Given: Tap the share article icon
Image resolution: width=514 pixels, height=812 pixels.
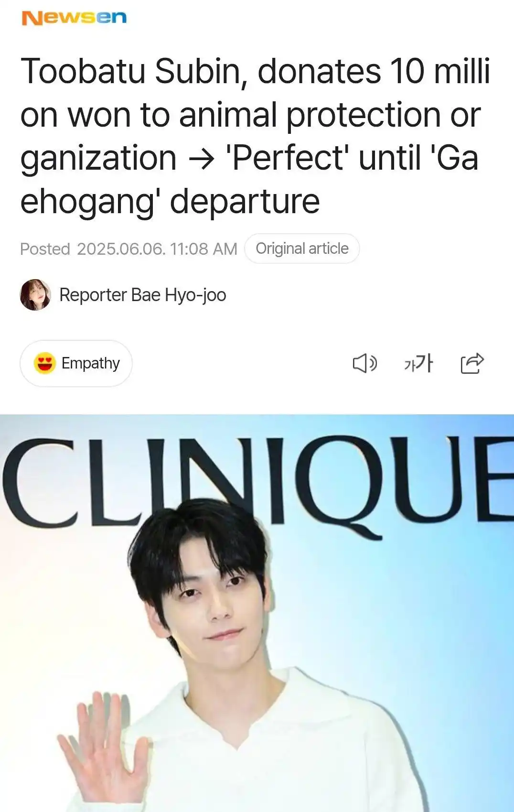Looking at the screenshot, I should pos(472,363).
